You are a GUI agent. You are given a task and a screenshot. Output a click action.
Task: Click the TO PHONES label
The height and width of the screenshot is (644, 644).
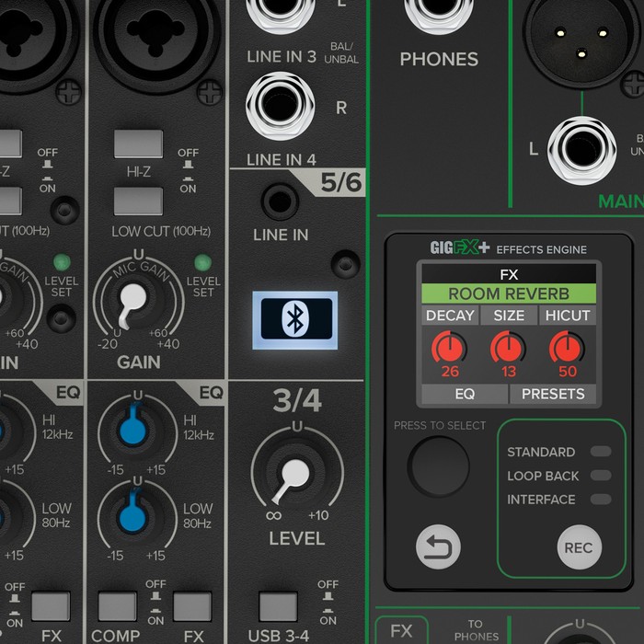click(x=476, y=630)
